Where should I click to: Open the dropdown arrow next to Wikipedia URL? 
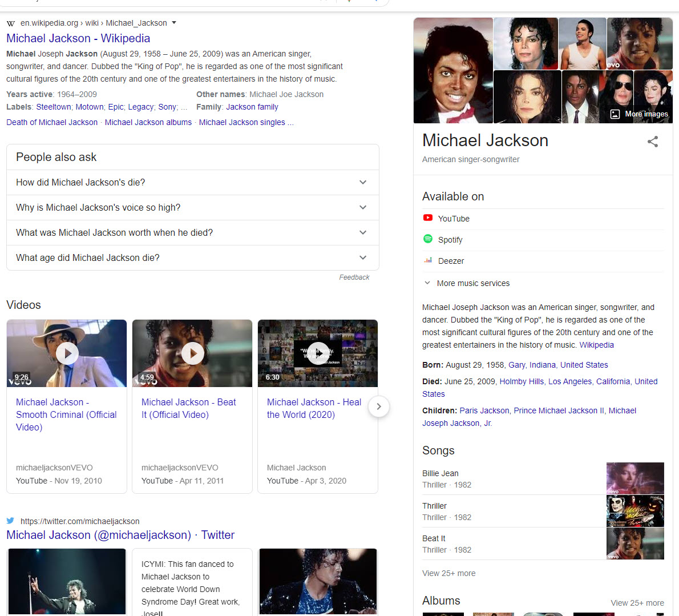pyautogui.click(x=174, y=22)
